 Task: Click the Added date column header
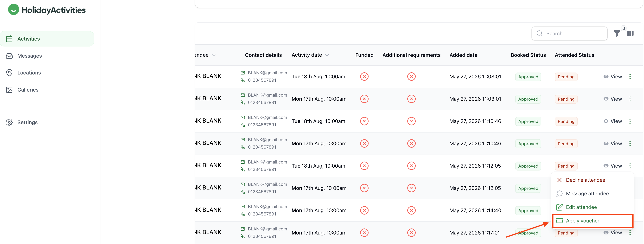[x=463, y=55]
